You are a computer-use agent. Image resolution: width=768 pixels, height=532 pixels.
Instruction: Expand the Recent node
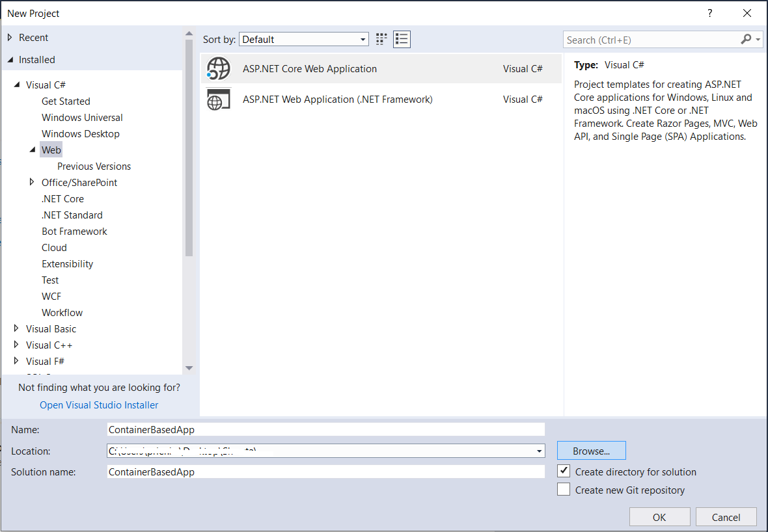point(10,37)
